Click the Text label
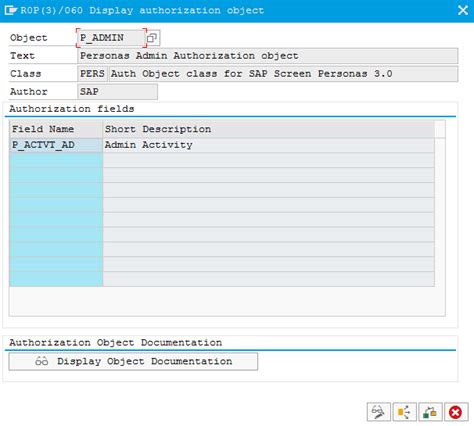Screen dimensions: 474x426 [x=22, y=56]
